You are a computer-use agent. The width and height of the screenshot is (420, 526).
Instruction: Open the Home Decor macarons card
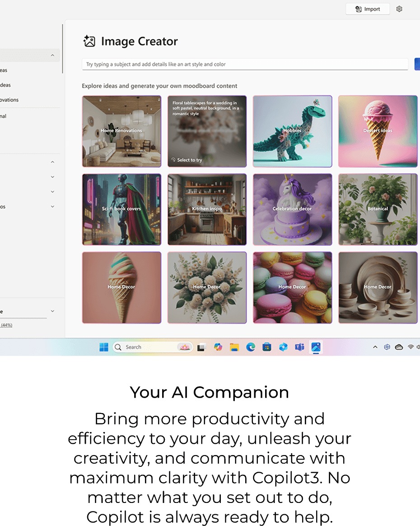click(293, 287)
